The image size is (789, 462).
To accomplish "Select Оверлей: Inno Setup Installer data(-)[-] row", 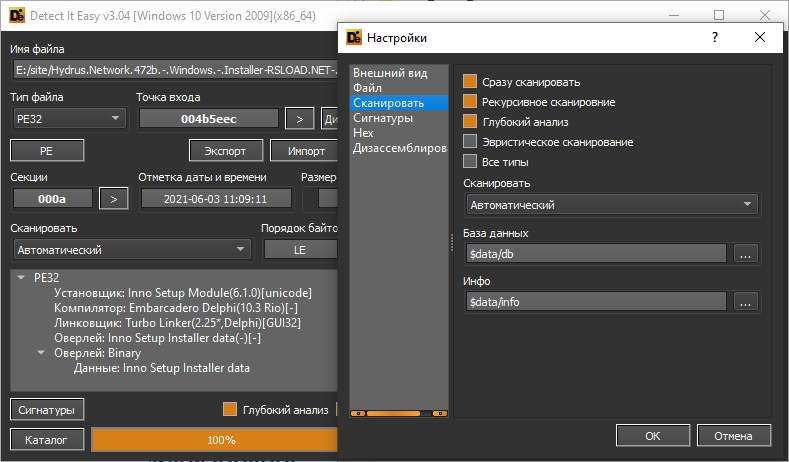I will (157, 338).
